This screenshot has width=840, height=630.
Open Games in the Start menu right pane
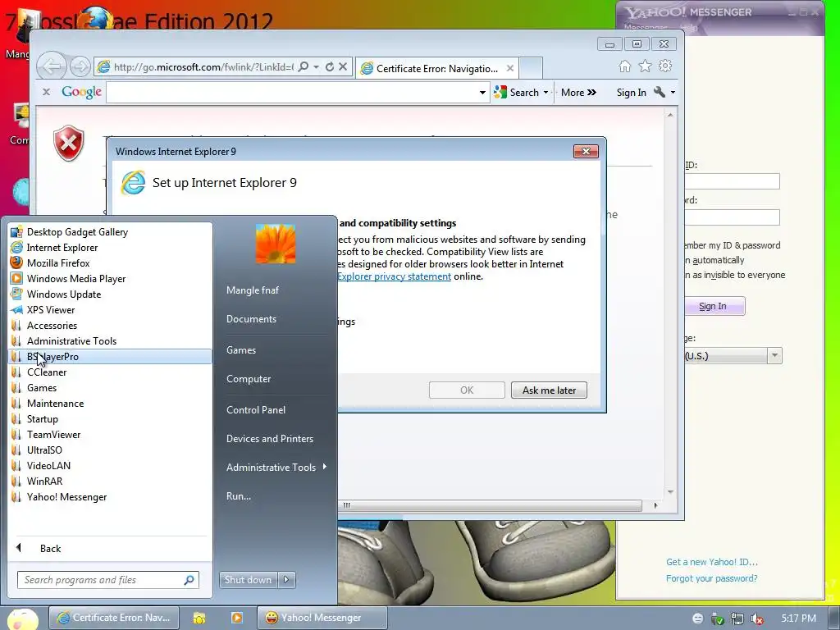point(241,349)
